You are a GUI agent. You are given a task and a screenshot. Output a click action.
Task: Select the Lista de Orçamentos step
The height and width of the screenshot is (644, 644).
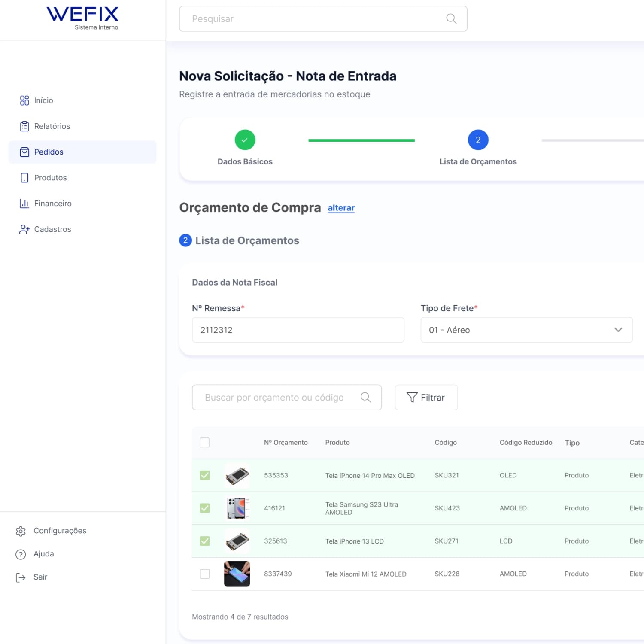477,140
